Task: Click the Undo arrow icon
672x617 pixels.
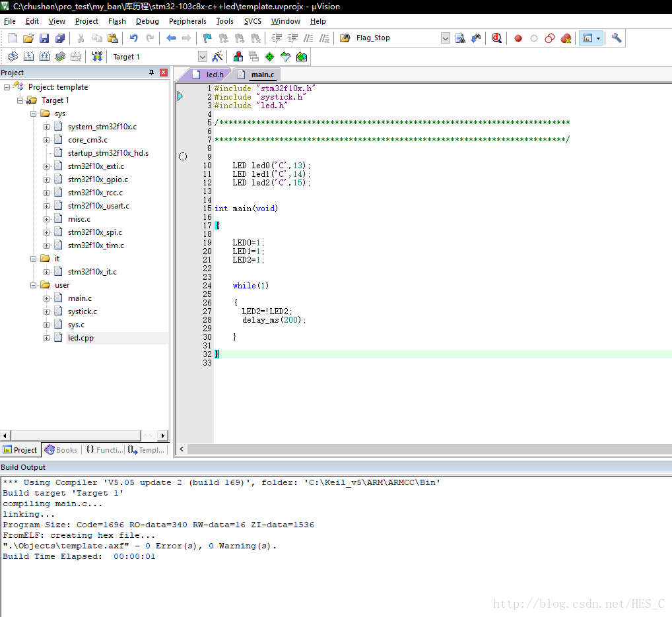Action: pos(134,38)
